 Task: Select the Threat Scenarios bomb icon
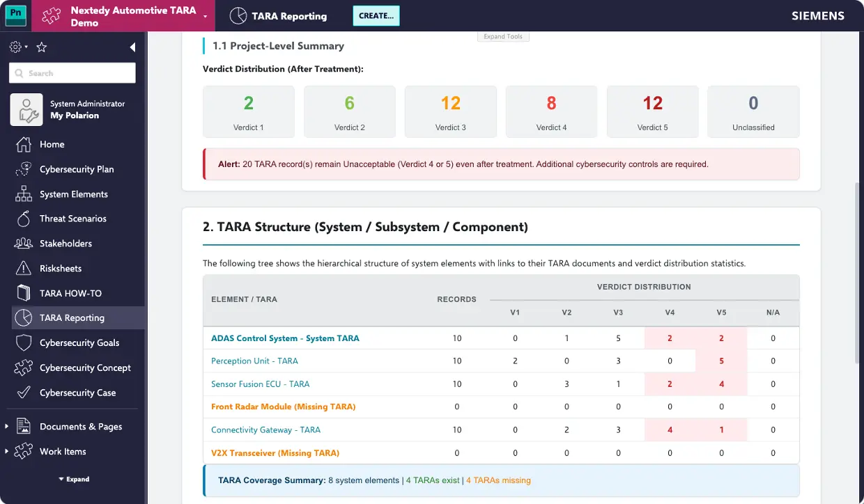coord(24,219)
